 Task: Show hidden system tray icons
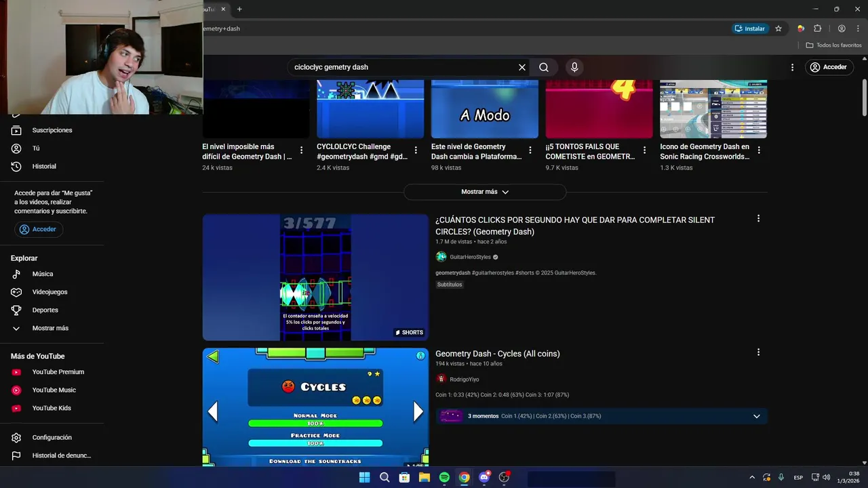(x=751, y=477)
